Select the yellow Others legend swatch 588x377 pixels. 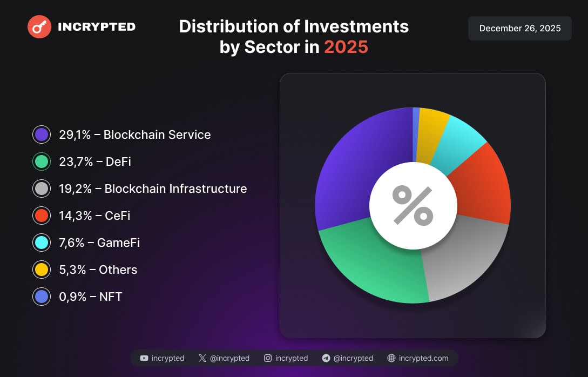pos(42,270)
